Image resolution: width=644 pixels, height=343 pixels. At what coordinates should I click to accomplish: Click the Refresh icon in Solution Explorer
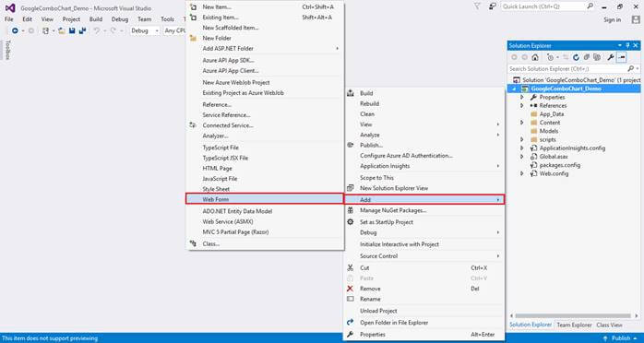[576, 57]
